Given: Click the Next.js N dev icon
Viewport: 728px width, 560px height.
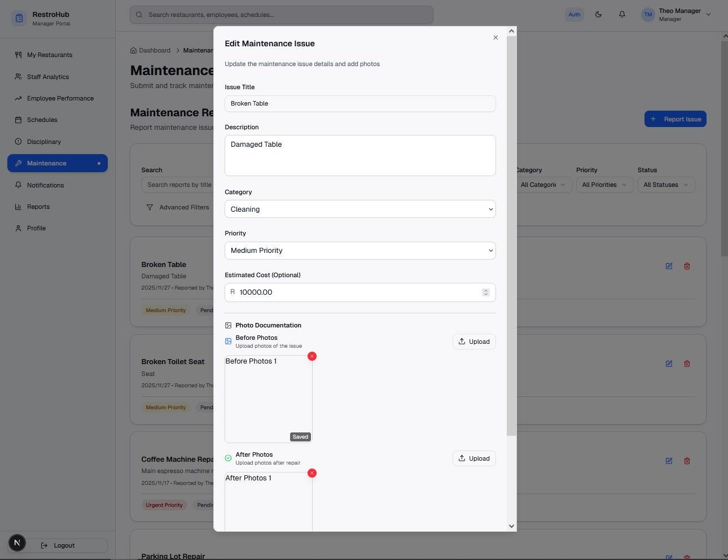Looking at the screenshot, I should 17,543.
